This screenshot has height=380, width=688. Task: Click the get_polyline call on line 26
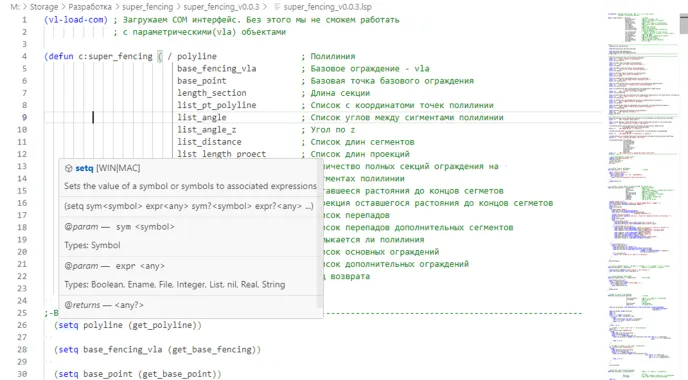(x=162, y=325)
